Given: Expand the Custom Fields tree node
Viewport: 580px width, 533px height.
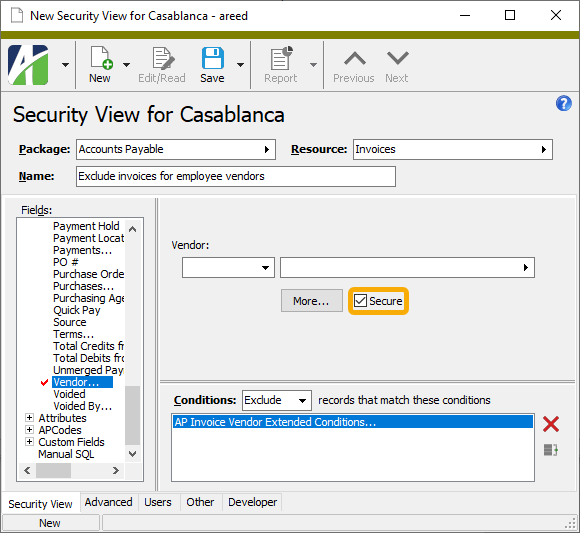Looking at the screenshot, I should 29,441.
